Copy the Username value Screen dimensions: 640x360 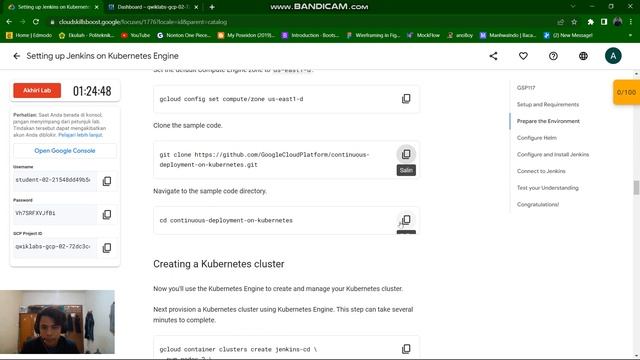[x=107, y=181]
